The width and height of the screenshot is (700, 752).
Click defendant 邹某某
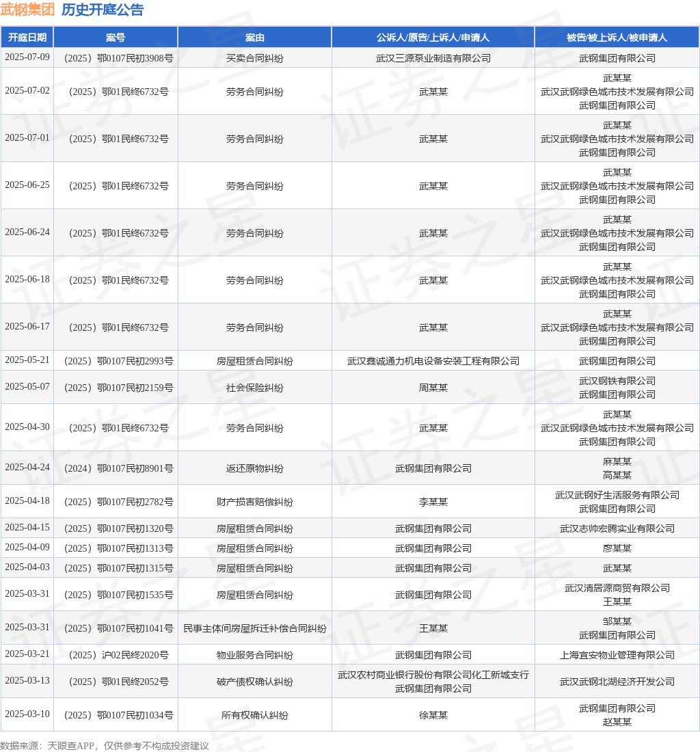tap(617, 621)
